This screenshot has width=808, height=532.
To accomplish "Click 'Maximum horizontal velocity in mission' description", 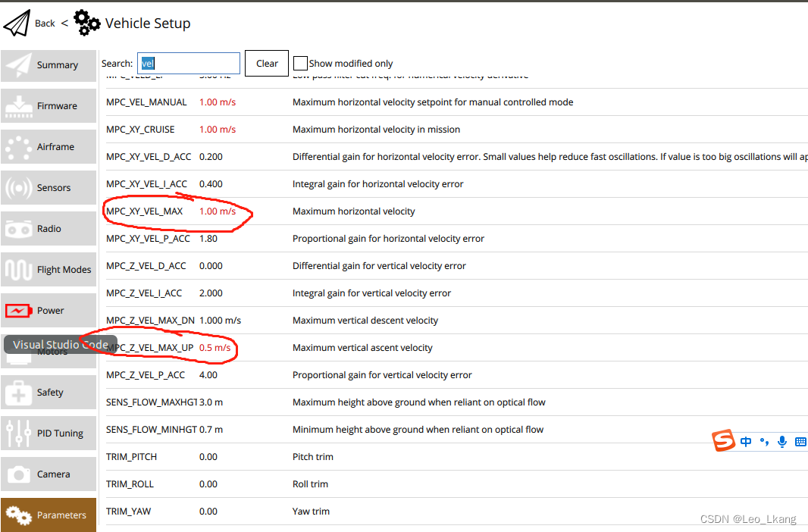I will 376,130.
